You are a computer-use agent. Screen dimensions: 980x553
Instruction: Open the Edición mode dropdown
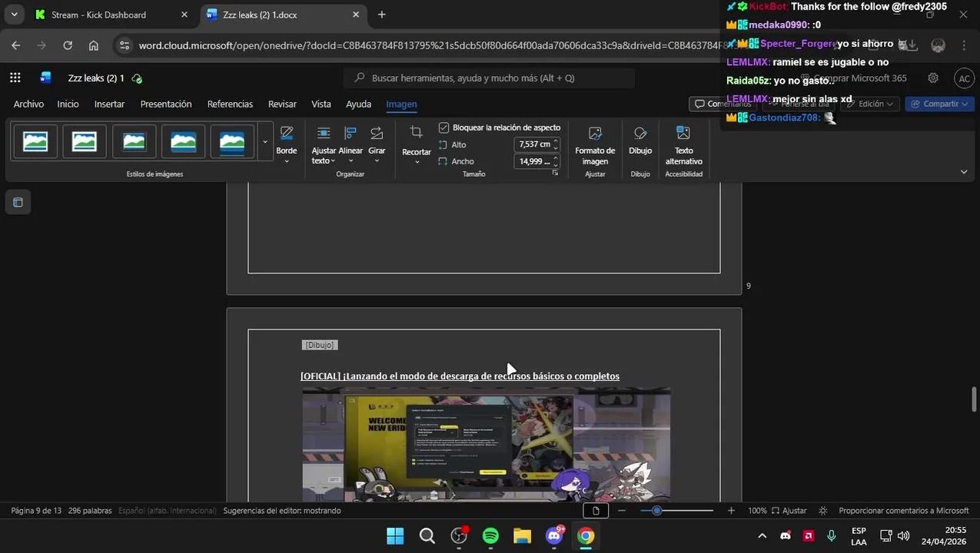870,104
